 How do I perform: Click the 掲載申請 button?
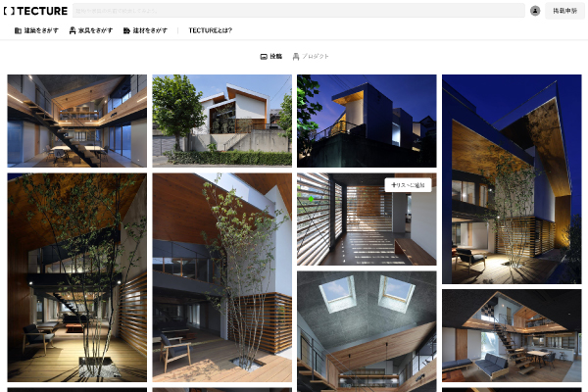[564, 11]
